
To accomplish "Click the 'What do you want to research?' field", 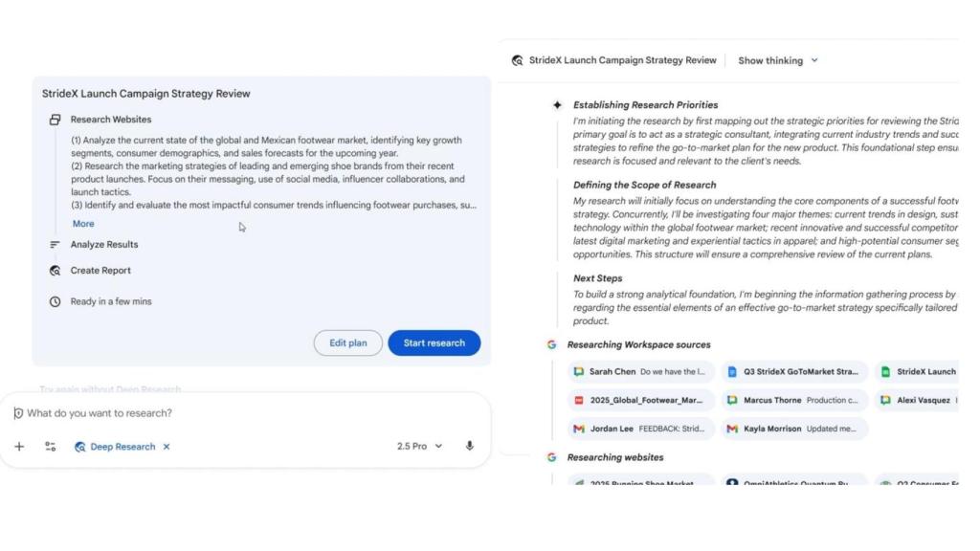I will (x=239, y=413).
